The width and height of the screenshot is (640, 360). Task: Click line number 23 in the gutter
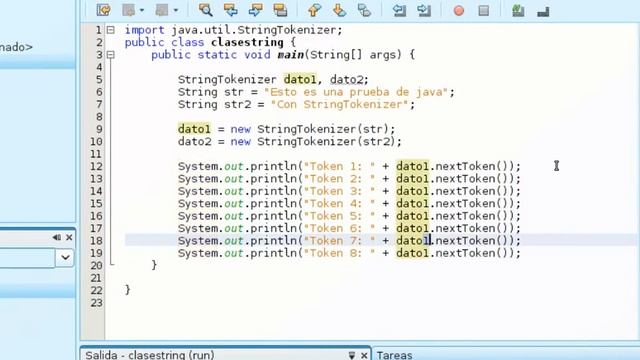[96, 302]
